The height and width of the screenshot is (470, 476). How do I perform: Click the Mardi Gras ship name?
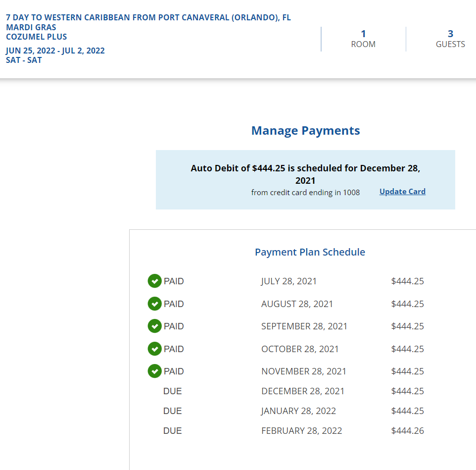pos(31,27)
